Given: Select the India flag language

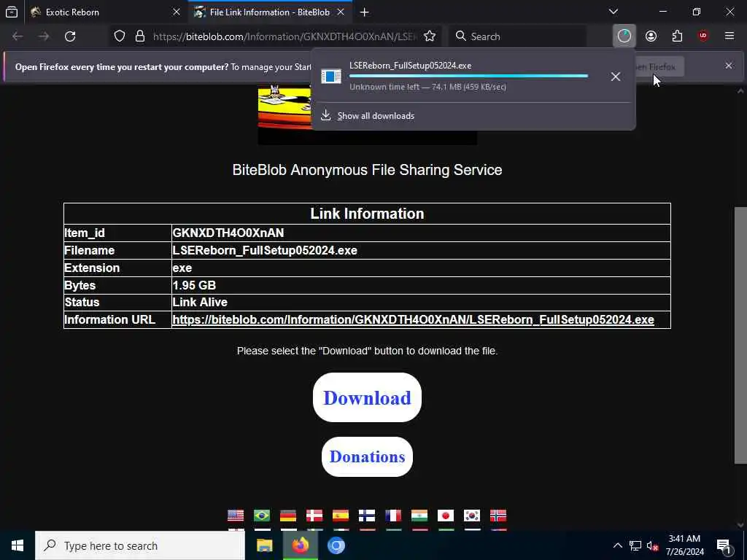Looking at the screenshot, I should click(x=419, y=516).
